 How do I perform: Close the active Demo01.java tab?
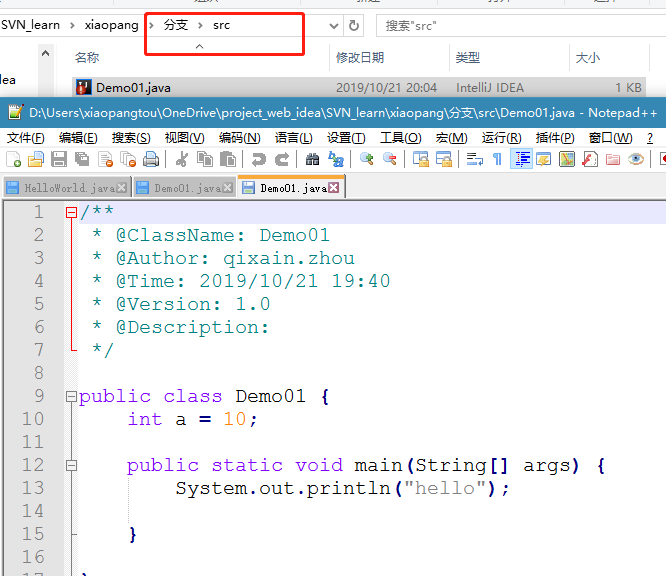(334, 188)
